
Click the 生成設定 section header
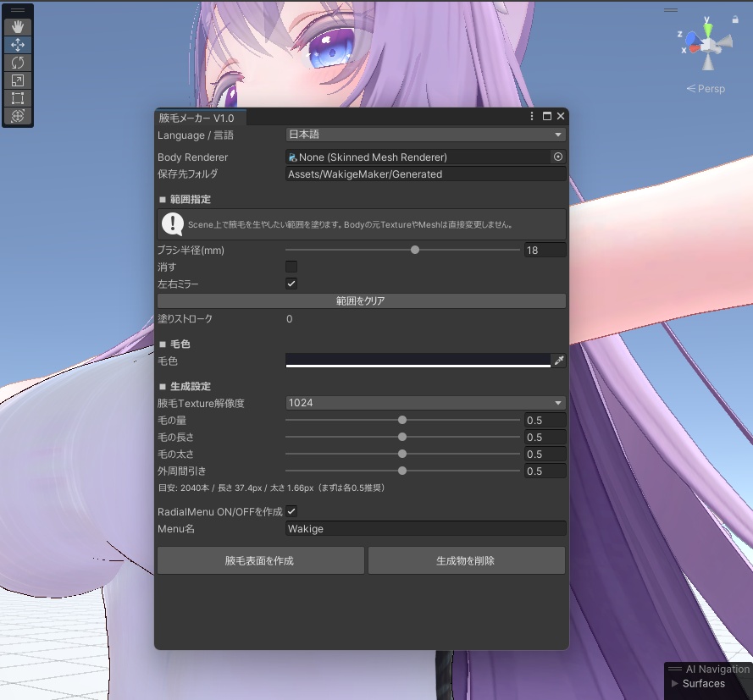(x=185, y=386)
